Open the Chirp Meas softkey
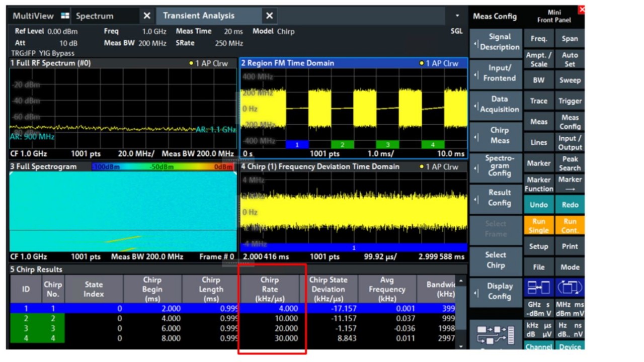This screenshot has width=644, height=362. click(x=496, y=136)
